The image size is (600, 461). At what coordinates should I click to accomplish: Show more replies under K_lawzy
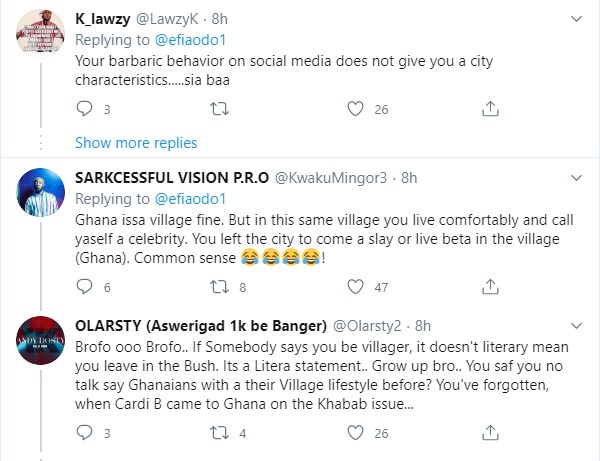[x=135, y=142]
